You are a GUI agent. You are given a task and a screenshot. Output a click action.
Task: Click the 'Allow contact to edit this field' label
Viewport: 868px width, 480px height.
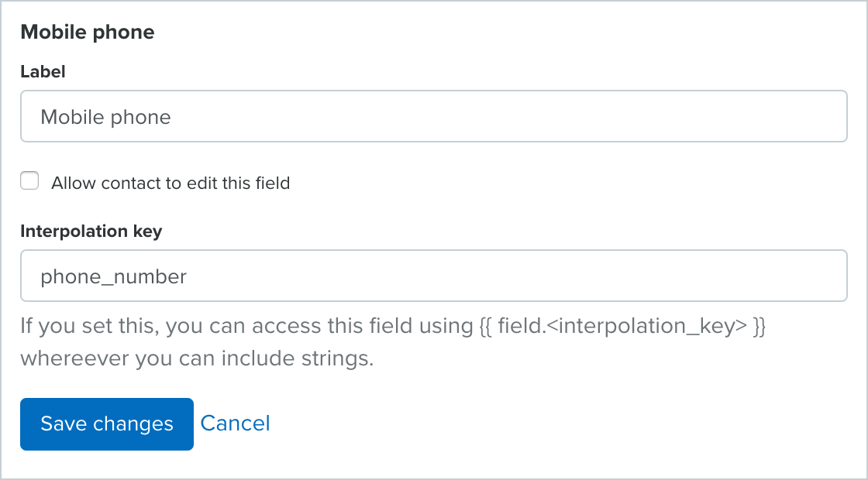tap(170, 183)
